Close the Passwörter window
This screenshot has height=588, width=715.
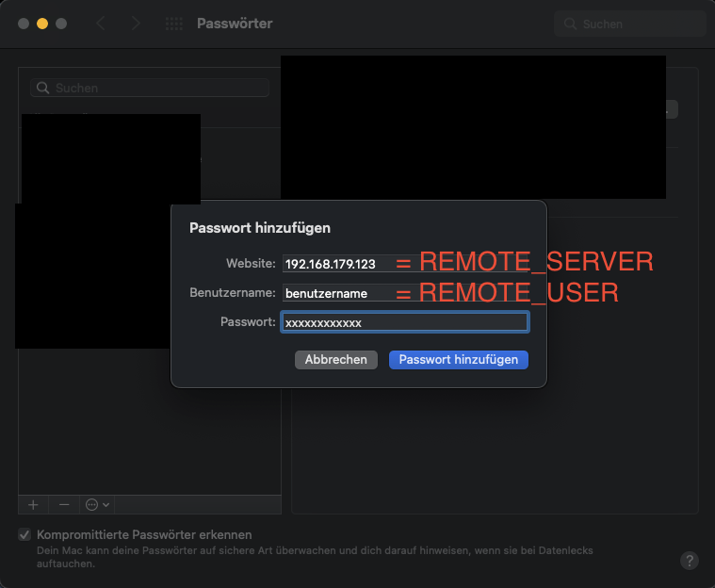tap(24, 23)
